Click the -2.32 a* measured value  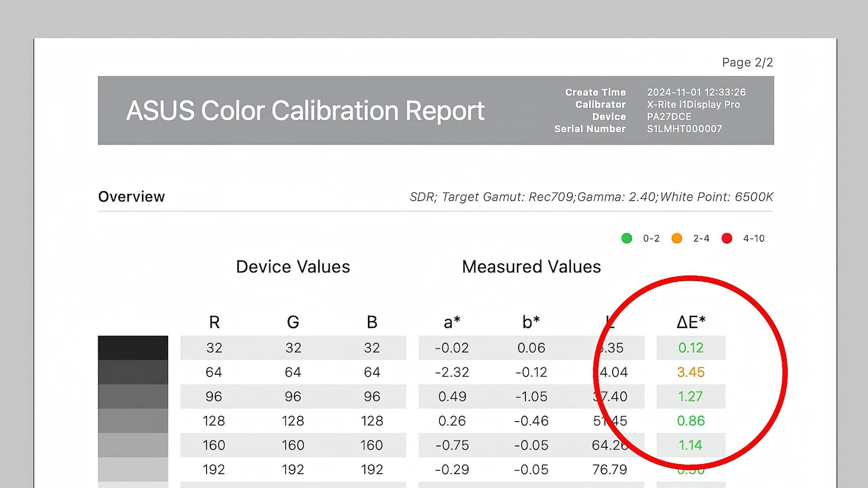452,372
